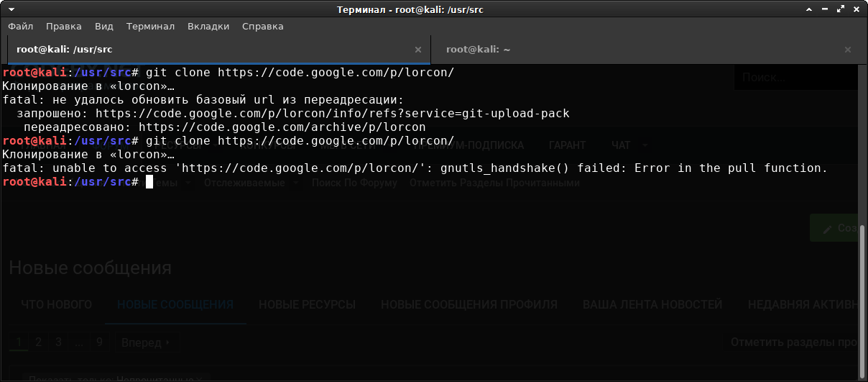The image size is (868, 382).
Task: Open the Справка menu
Action: pos(262,27)
